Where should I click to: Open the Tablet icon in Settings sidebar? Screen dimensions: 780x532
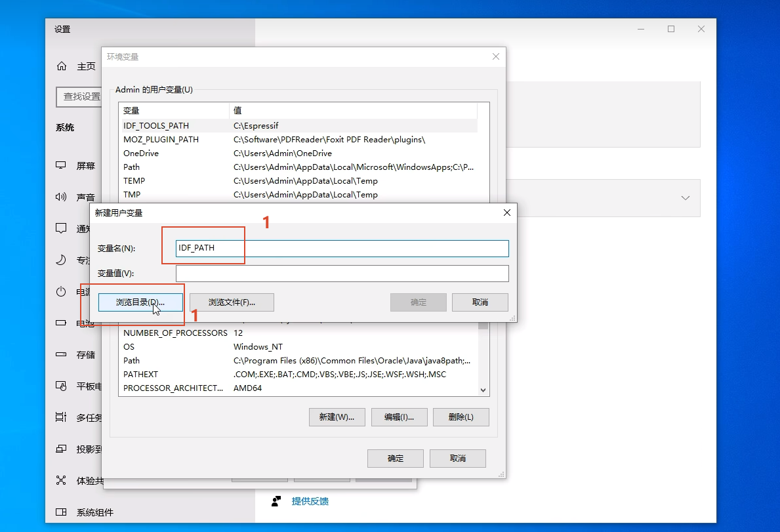[61, 386]
